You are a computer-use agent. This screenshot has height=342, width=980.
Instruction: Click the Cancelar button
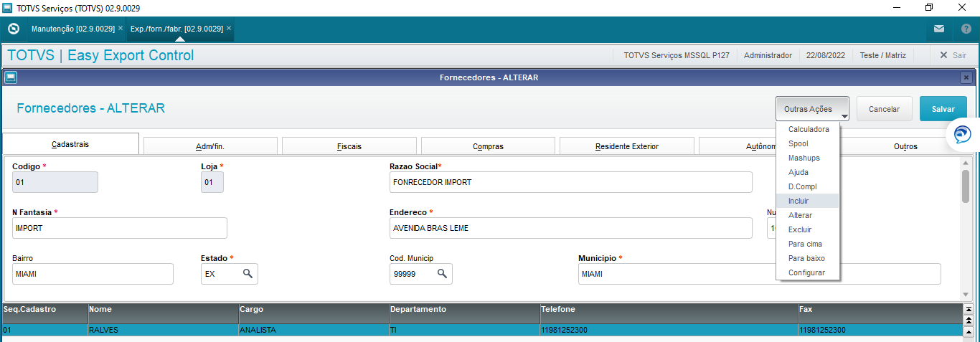[884, 109]
